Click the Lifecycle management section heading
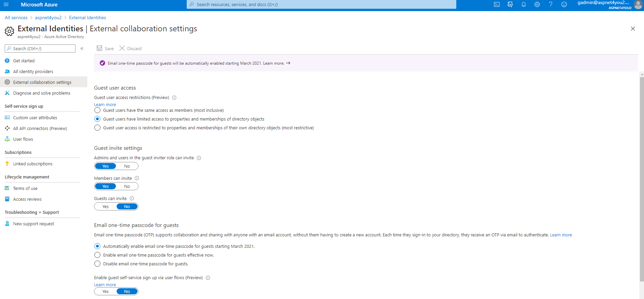The image size is (644, 299). [x=27, y=177]
